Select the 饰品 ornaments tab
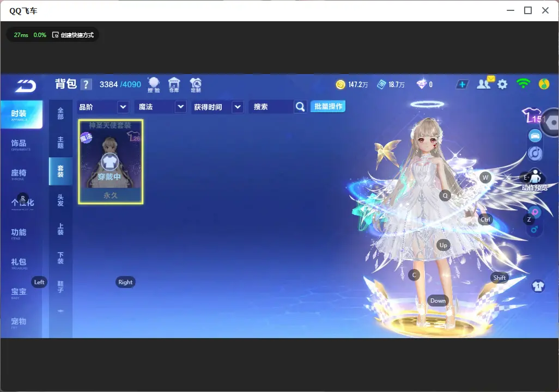This screenshot has width=559, height=392. [x=21, y=144]
